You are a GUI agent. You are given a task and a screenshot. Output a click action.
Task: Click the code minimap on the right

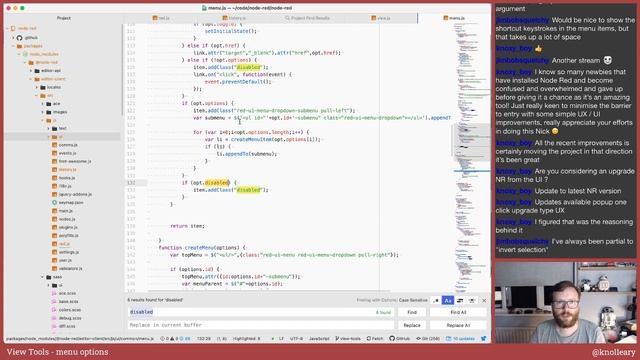[471, 157]
